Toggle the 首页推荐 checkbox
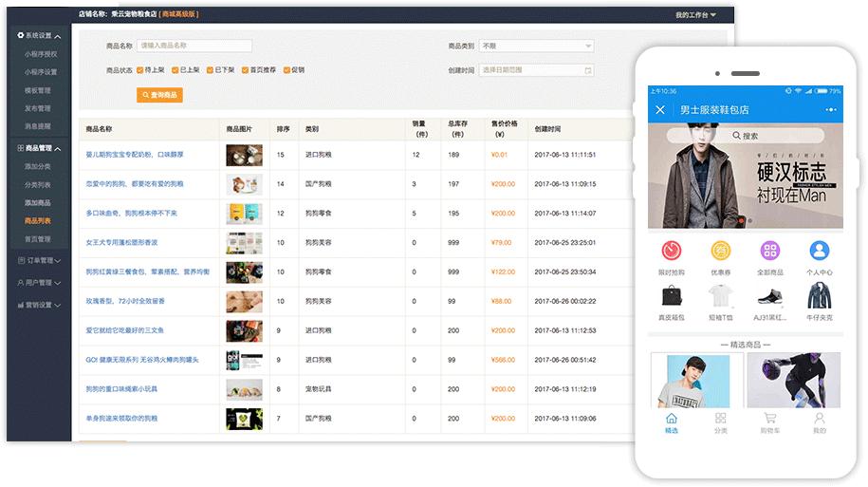This screenshot has width=868, height=487. tap(245, 70)
